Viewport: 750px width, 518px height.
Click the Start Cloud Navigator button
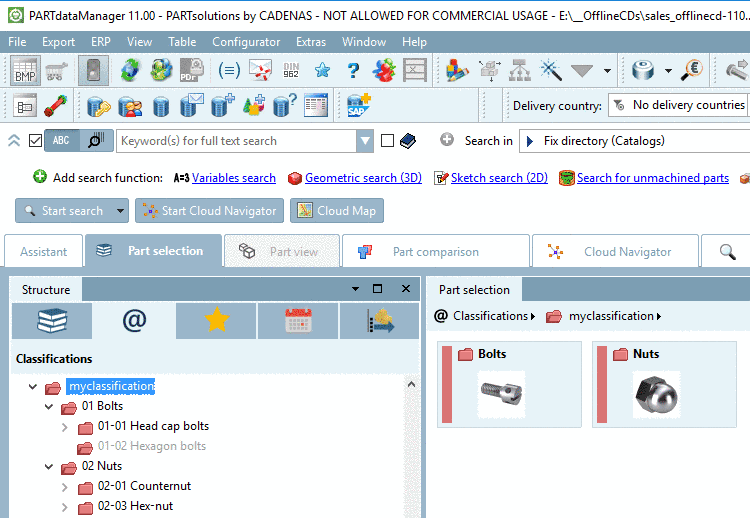(210, 210)
